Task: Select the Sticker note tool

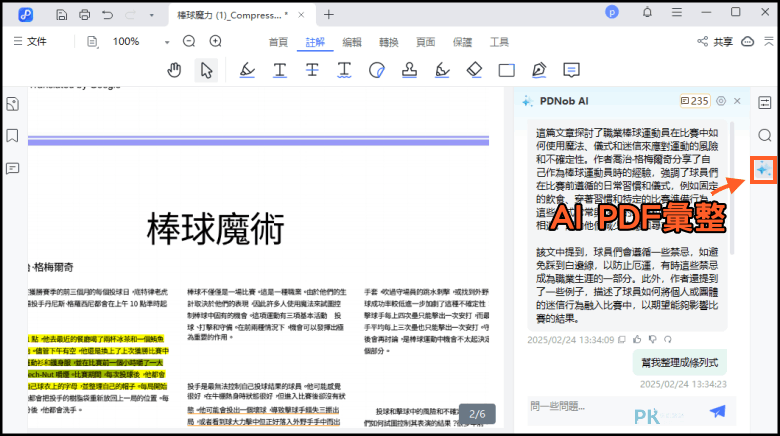Action: [x=377, y=70]
